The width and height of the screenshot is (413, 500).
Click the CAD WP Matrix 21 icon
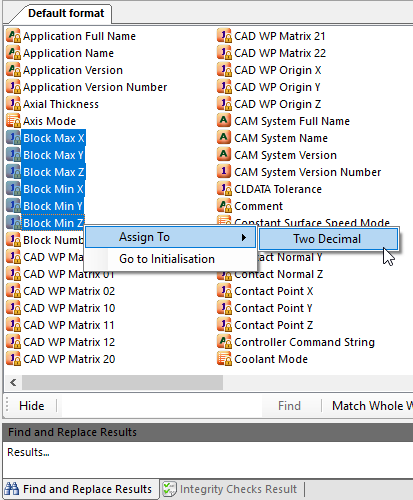(x=224, y=36)
